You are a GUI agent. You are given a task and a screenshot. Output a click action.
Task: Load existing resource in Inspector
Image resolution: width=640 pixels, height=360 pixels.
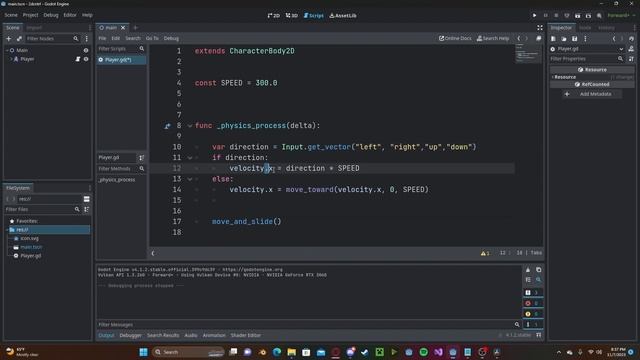point(564,38)
